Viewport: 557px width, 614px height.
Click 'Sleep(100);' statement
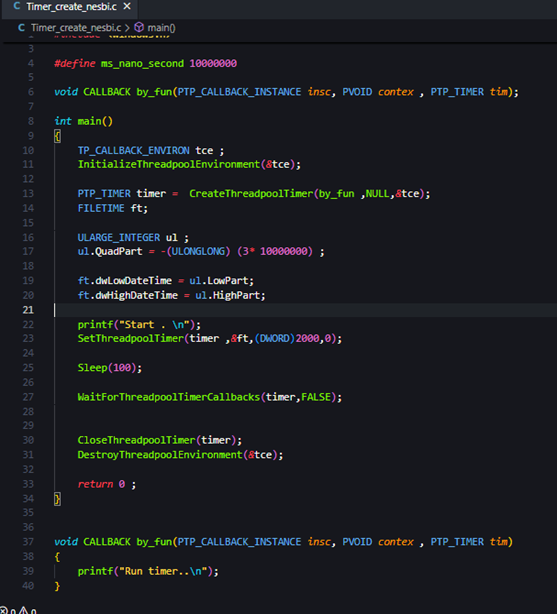coord(110,367)
